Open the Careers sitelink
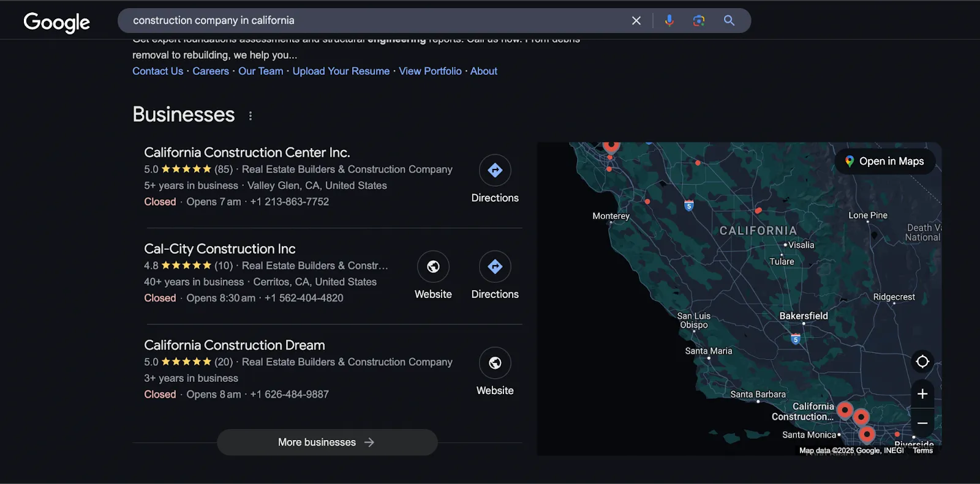 [211, 71]
